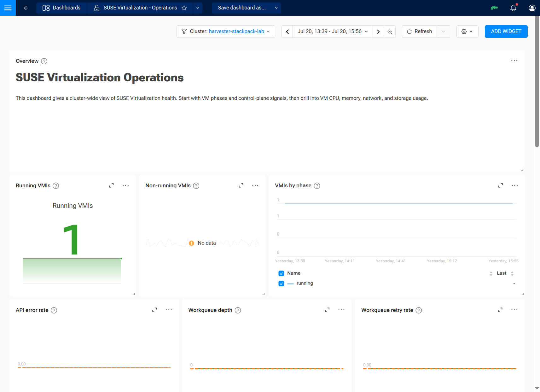Click the 'SUSE Virtualization Operations' heading
Viewport: 540px width, 392px height.
pos(100,78)
